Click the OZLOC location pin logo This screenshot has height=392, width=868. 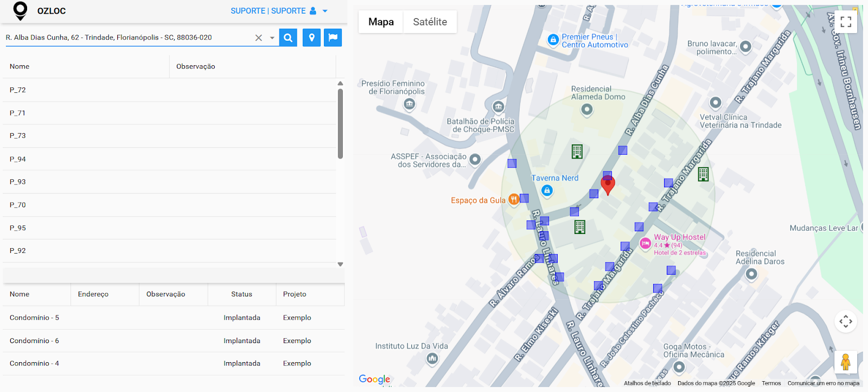[20, 11]
